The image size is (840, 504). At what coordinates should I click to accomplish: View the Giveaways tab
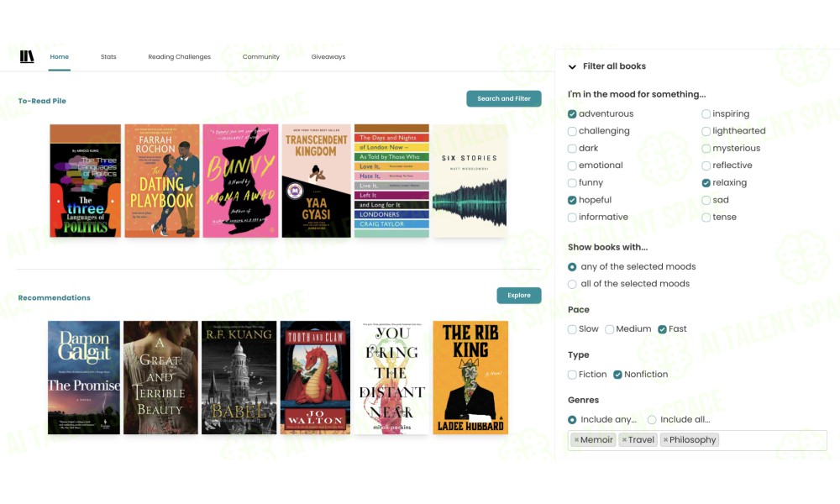click(x=328, y=57)
